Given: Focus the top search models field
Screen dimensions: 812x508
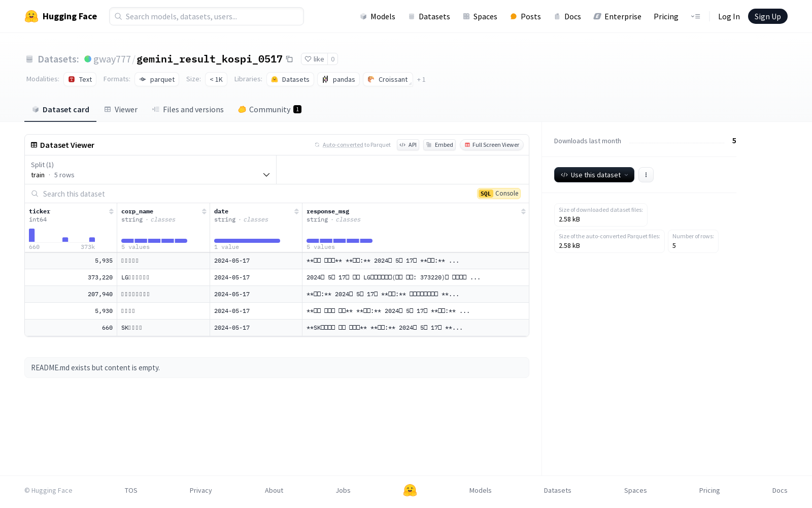Looking at the screenshot, I should [x=207, y=16].
